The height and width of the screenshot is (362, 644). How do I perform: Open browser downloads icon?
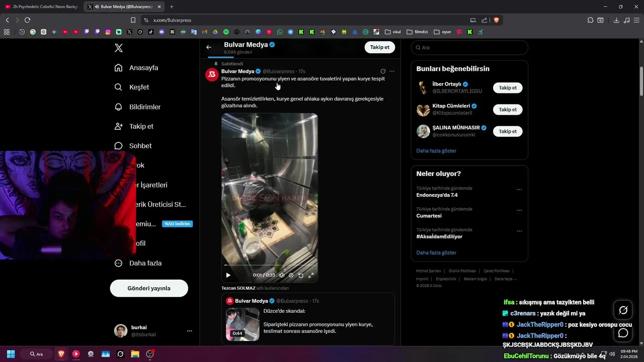pos(616,20)
